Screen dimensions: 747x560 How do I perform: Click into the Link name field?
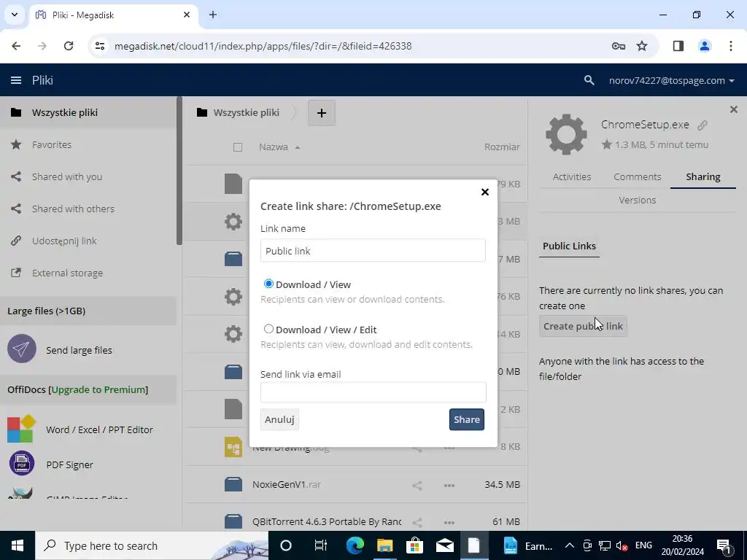pos(373,251)
